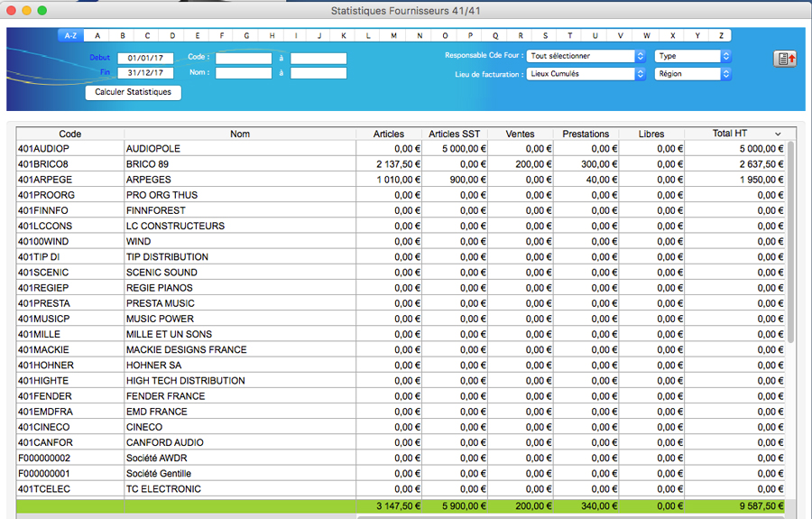This screenshot has width=812, height=519.
Task: Click the Debut date field 01/01/17
Action: point(145,58)
